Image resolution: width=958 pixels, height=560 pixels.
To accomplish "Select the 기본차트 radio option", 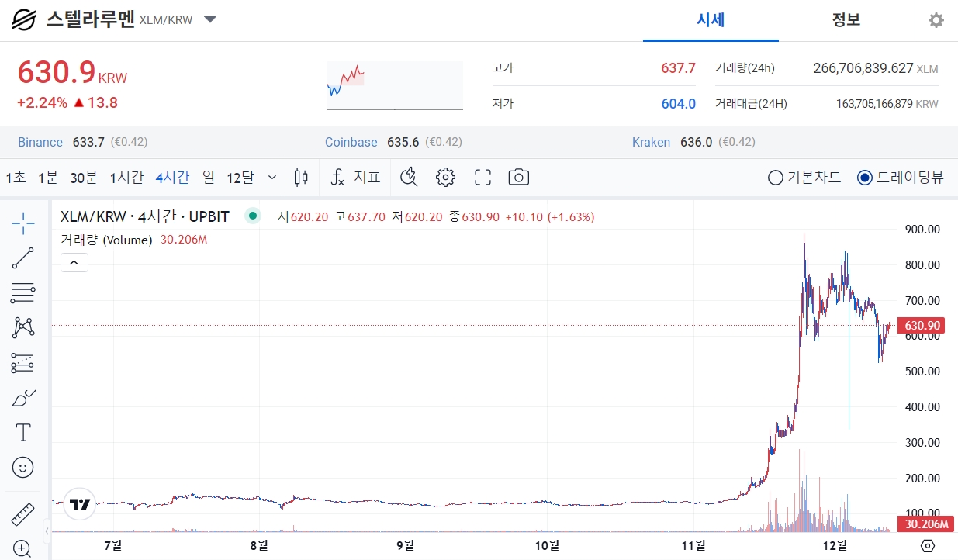I will click(x=804, y=178).
